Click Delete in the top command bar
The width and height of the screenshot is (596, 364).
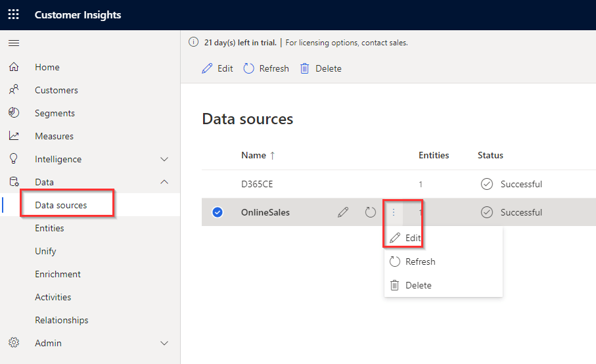tap(321, 68)
